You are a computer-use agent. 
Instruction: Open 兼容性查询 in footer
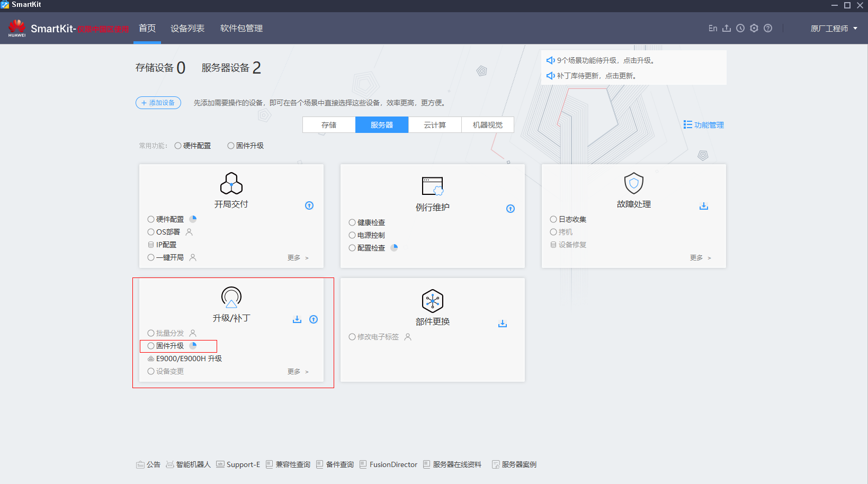click(x=288, y=464)
